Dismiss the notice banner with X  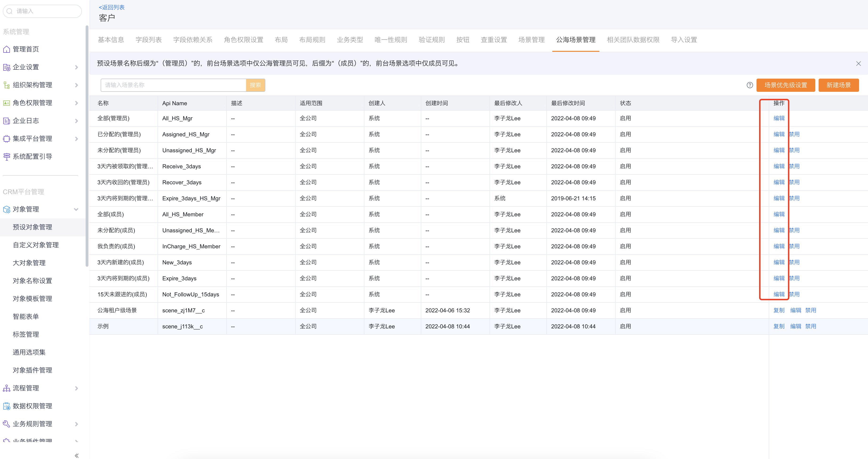click(859, 63)
